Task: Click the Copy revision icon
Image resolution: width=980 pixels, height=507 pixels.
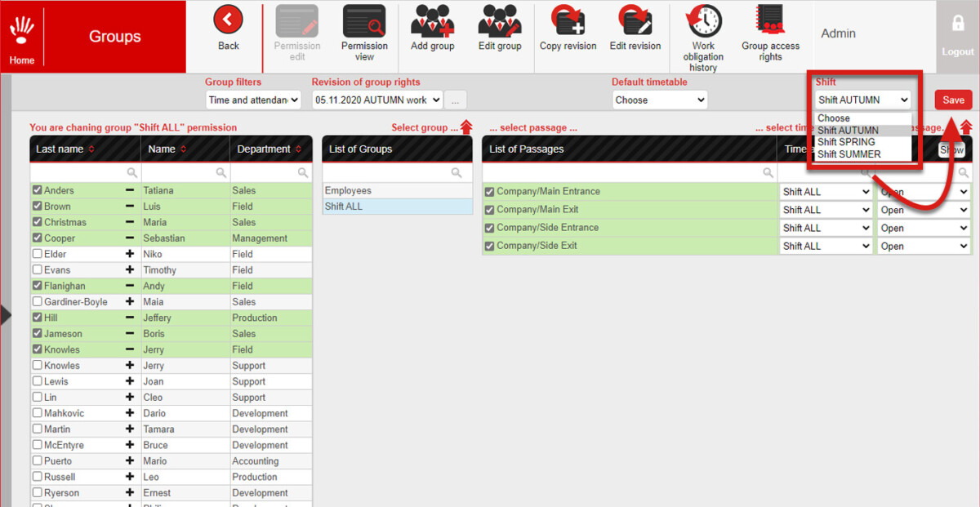Action: pos(568,20)
